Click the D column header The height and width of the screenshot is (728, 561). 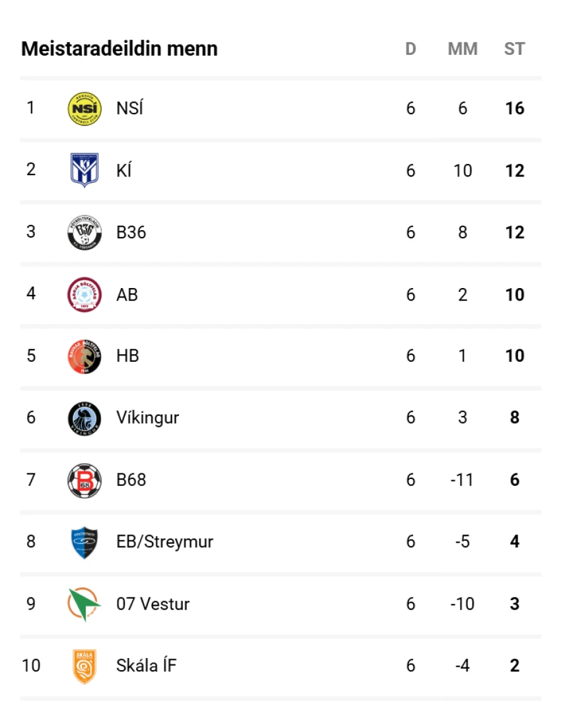(410, 49)
